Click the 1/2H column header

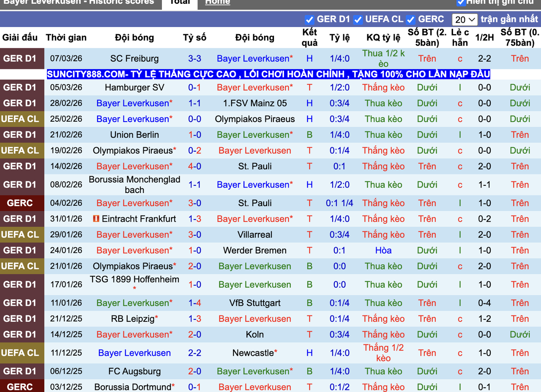pyautogui.click(x=484, y=37)
